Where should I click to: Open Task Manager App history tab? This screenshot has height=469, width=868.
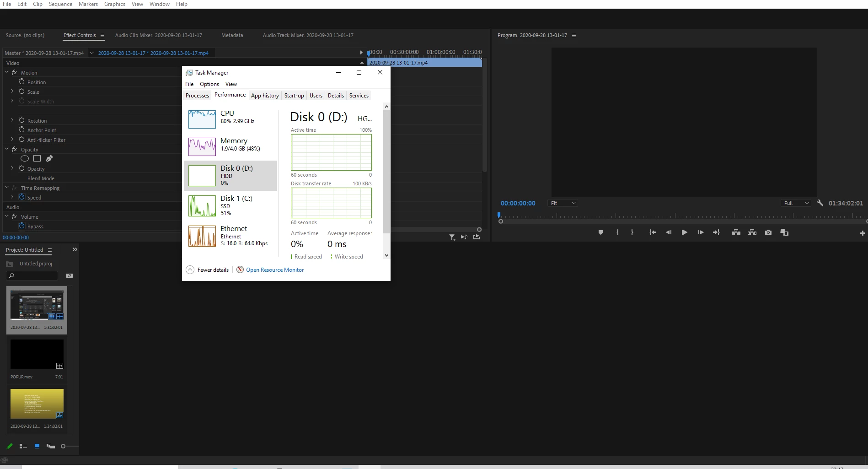265,96
